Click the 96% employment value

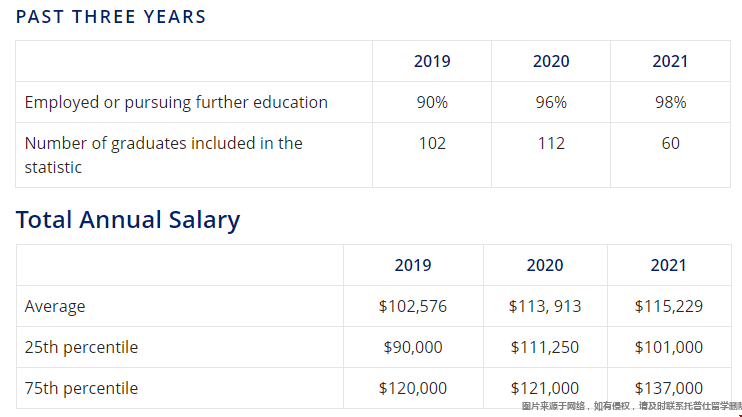tap(551, 102)
